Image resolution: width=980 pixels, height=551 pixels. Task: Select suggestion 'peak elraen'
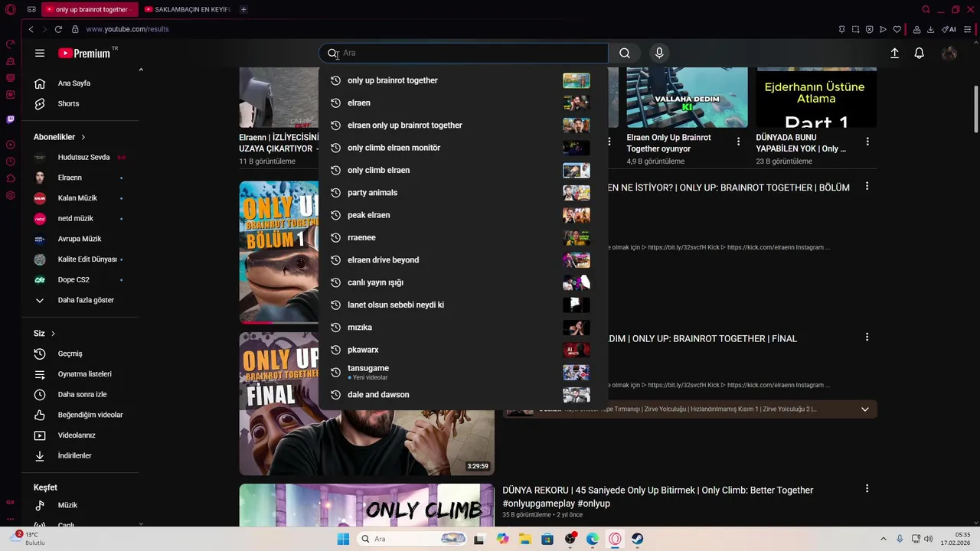[x=463, y=215]
